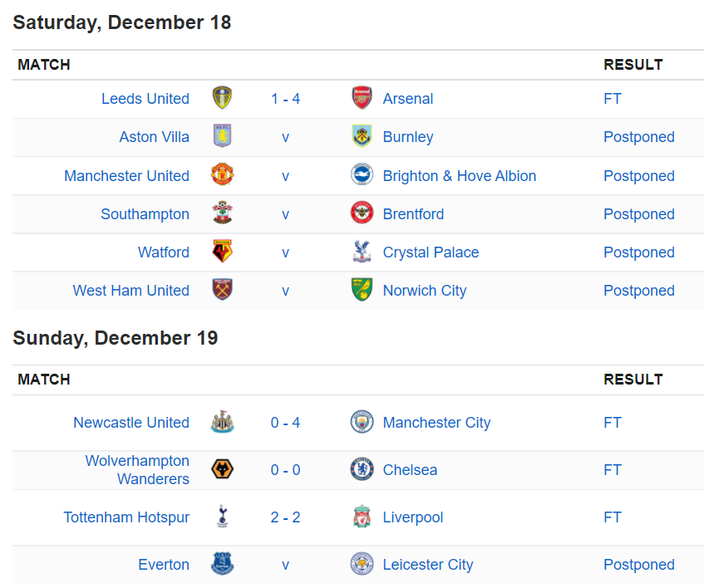The height and width of the screenshot is (588, 704).
Task: Click the FT result for Wolves vs Chelsea
Action: [x=613, y=470]
